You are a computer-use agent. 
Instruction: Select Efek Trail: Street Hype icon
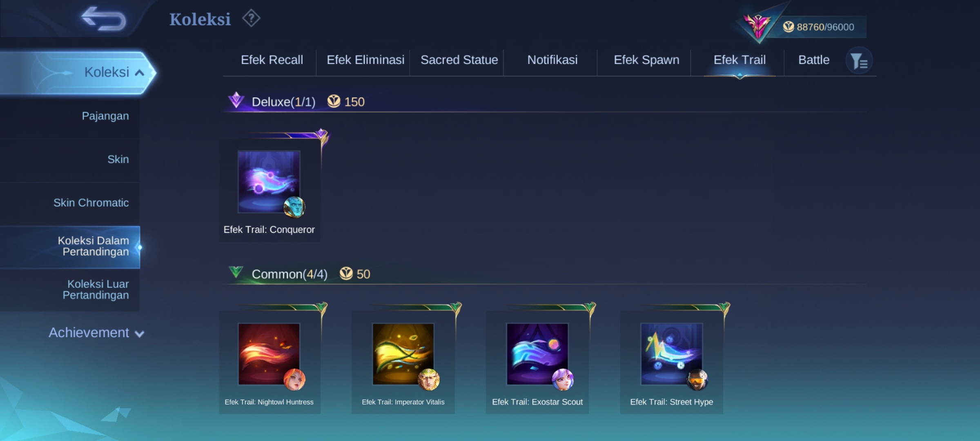pyautogui.click(x=672, y=354)
